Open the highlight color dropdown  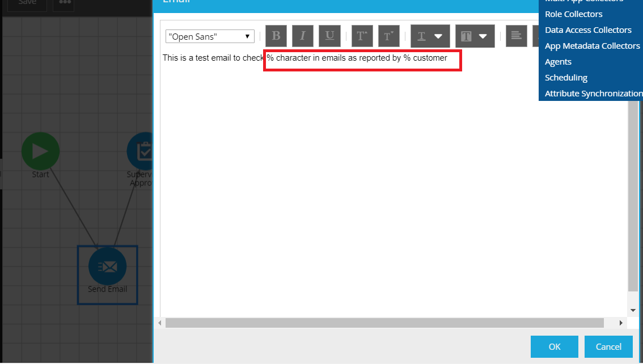475,35
